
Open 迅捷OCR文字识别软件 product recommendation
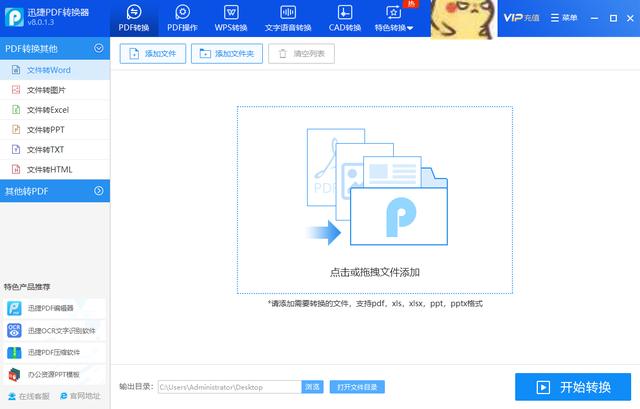pyautogui.click(x=55, y=330)
